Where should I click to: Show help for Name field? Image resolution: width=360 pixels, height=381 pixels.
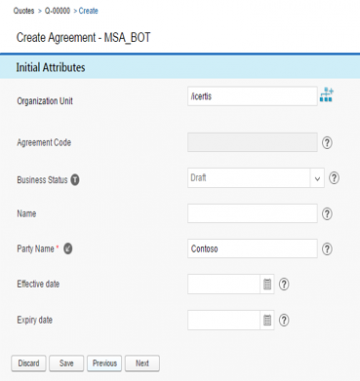click(327, 214)
